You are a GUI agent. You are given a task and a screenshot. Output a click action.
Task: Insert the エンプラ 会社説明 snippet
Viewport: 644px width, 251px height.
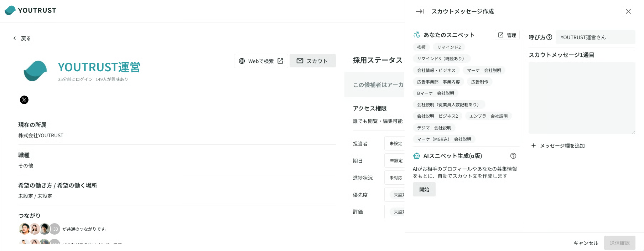[488, 116]
